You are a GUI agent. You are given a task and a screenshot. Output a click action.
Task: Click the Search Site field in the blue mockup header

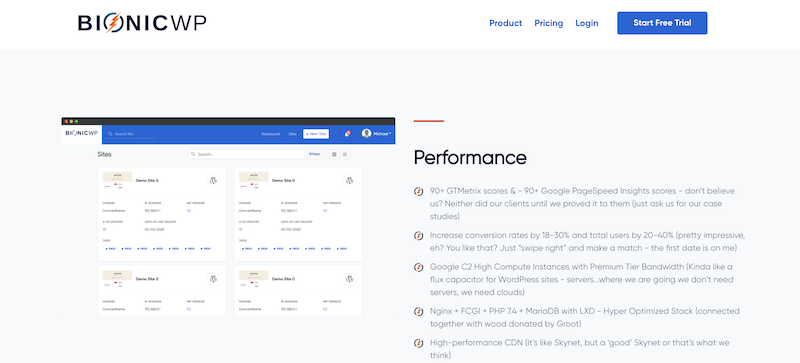tap(132, 134)
